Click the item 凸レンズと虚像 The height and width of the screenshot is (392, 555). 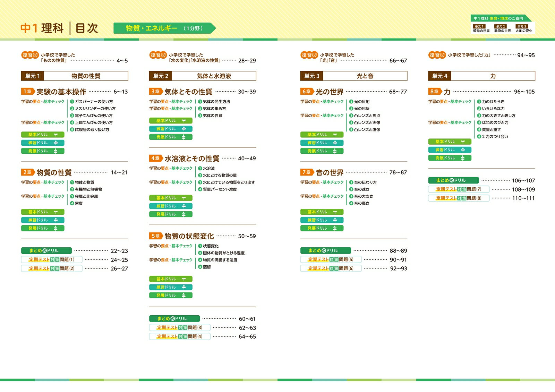pos(365,129)
